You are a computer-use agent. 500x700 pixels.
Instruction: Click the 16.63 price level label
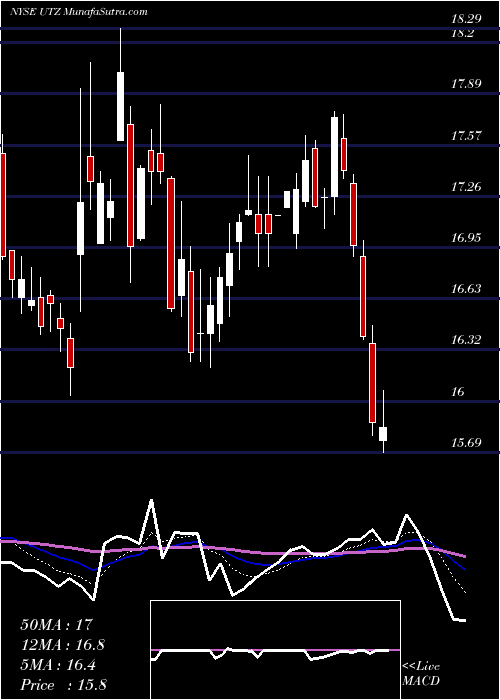[x=466, y=289]
